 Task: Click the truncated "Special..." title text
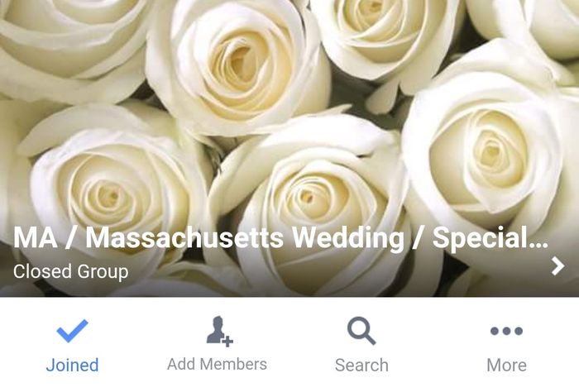[490, 239]
